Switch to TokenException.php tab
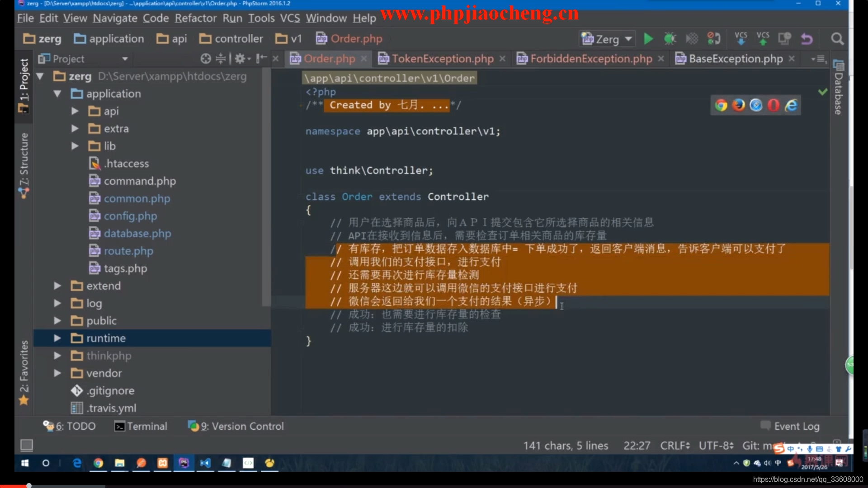The height and width of the screenshot is (488, 868). click(443, 59)
